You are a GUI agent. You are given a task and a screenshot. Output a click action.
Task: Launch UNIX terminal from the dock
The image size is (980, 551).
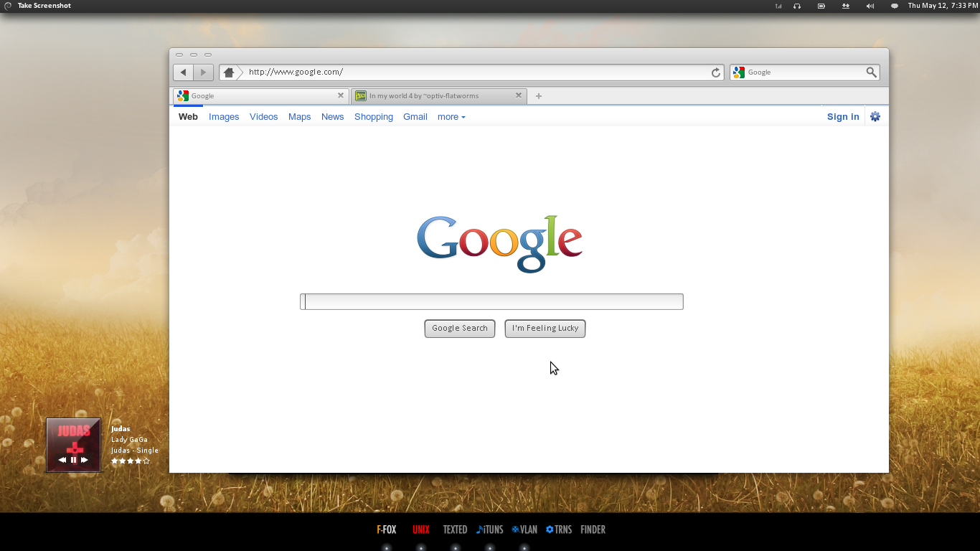pos(421,529)
